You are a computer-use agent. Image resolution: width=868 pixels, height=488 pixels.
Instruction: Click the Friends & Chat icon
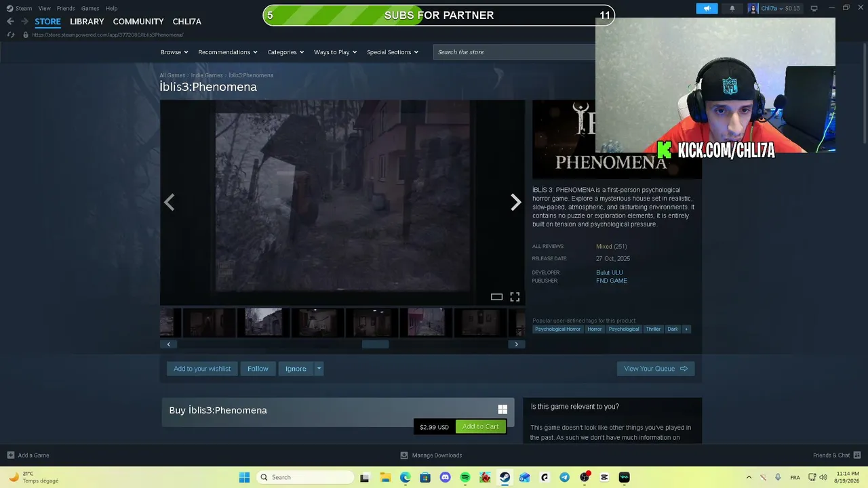coord(857,455)
